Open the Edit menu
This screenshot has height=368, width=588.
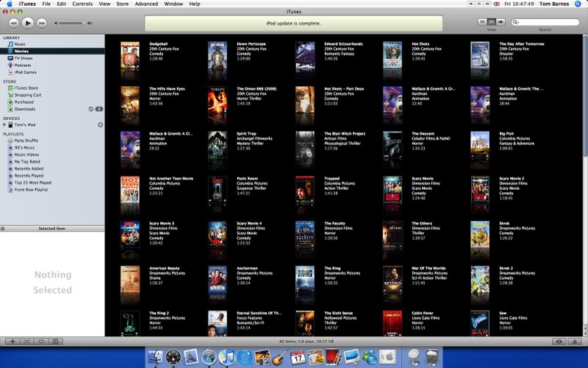point(61,4)
